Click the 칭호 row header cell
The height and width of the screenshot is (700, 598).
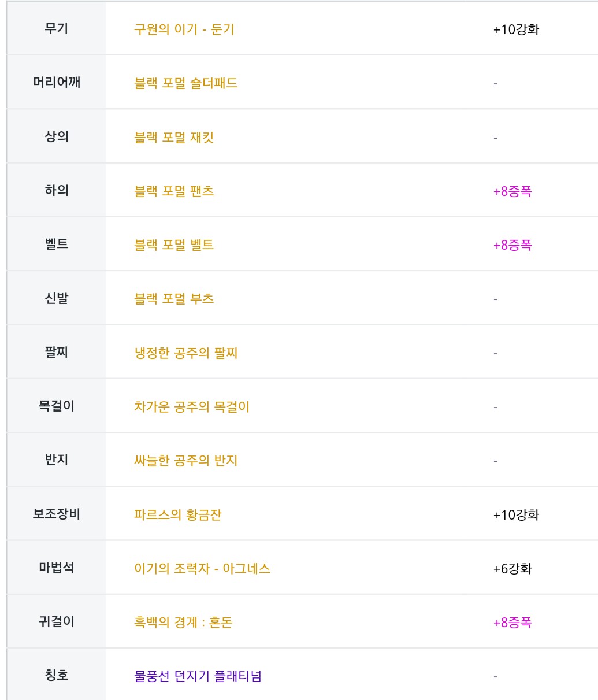(57, 675)
